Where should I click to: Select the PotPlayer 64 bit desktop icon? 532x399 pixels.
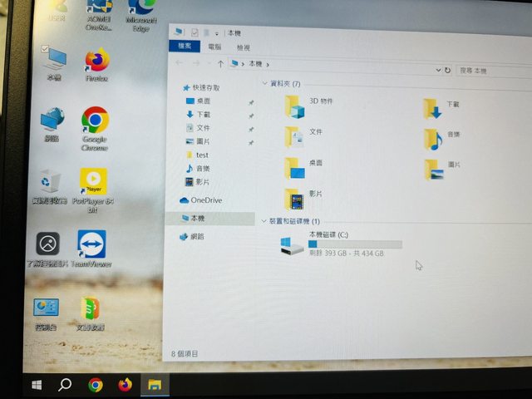pos(93,181)
